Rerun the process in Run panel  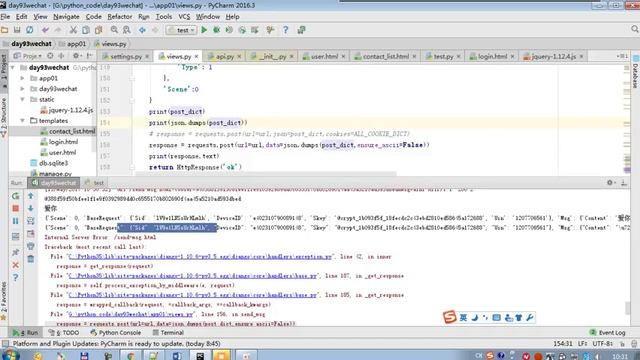click(x=16, y=196)
